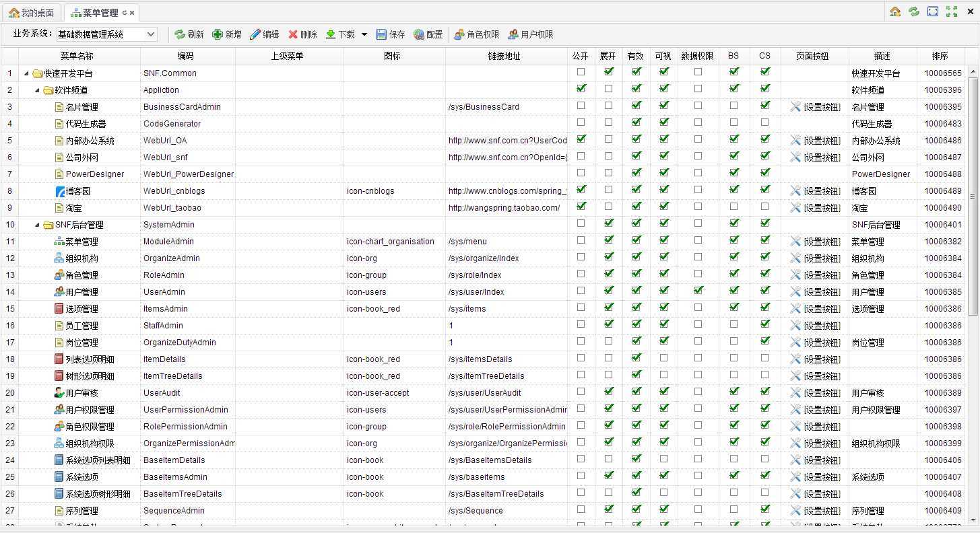Click the floppy disk 保存 icon
Image resolution: width=980 pixels, height=533 pixels.
(381, 34)
